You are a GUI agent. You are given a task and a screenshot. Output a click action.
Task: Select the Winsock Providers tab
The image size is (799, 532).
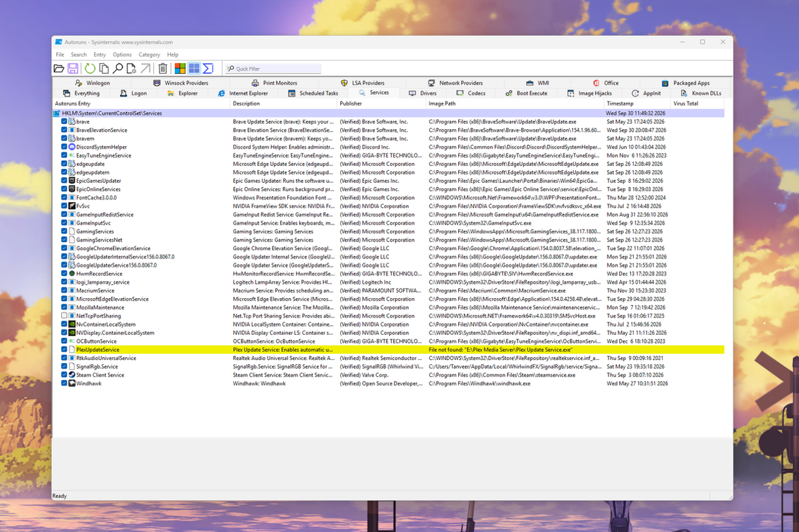coord(180,83)
